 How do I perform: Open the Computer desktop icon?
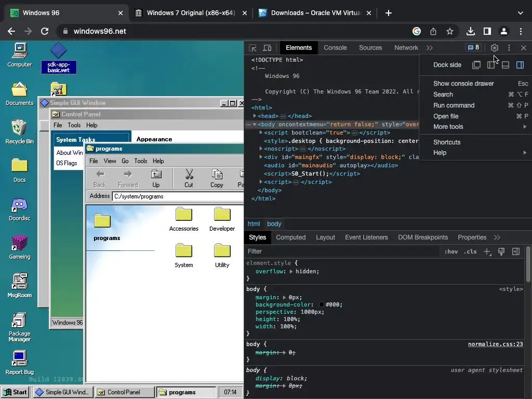(19, 55)
